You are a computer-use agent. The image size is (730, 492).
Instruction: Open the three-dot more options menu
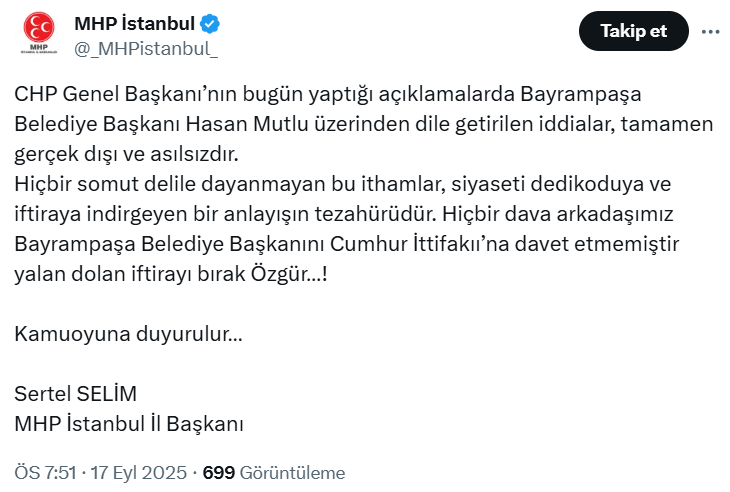coord(710,31)
